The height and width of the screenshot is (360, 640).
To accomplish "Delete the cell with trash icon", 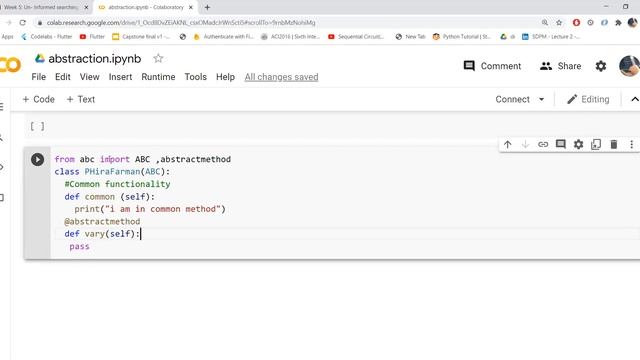I will (x=613, y=144).
